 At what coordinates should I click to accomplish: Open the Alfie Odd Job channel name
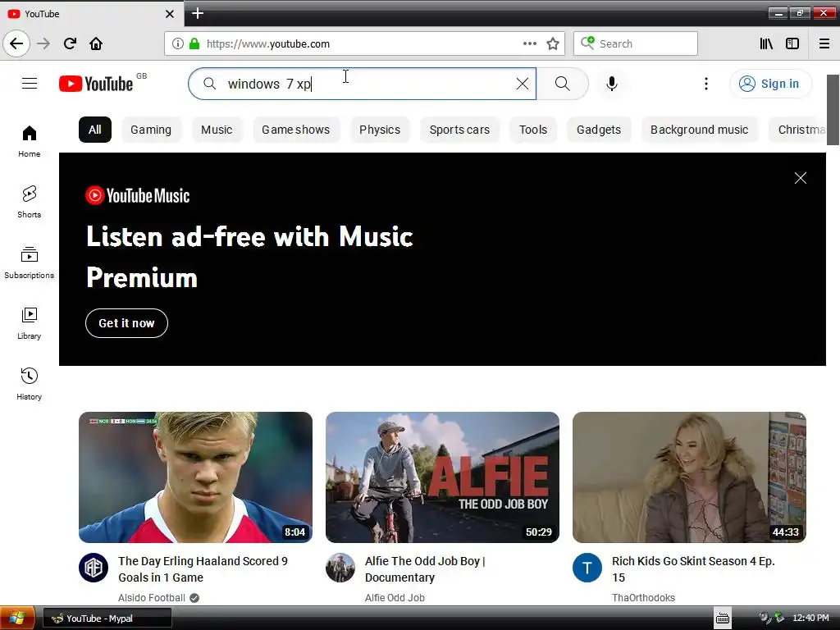[x=395, y=597]
